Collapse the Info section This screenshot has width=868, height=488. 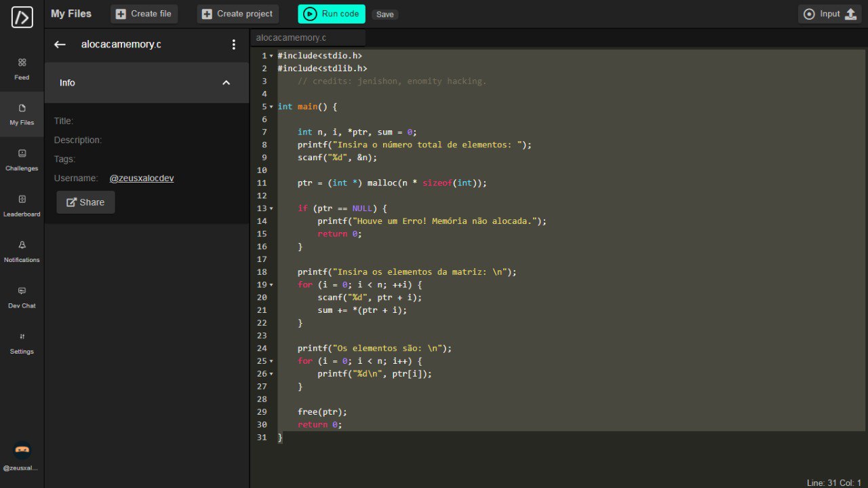(x=226, y=82)
